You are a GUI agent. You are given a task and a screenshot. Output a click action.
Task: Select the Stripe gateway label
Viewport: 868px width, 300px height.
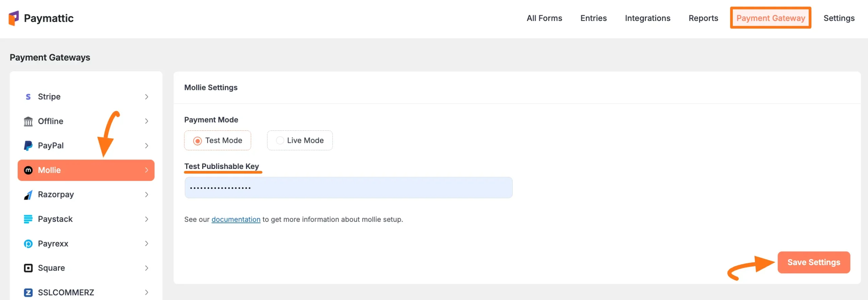click(x=49, y=97)
